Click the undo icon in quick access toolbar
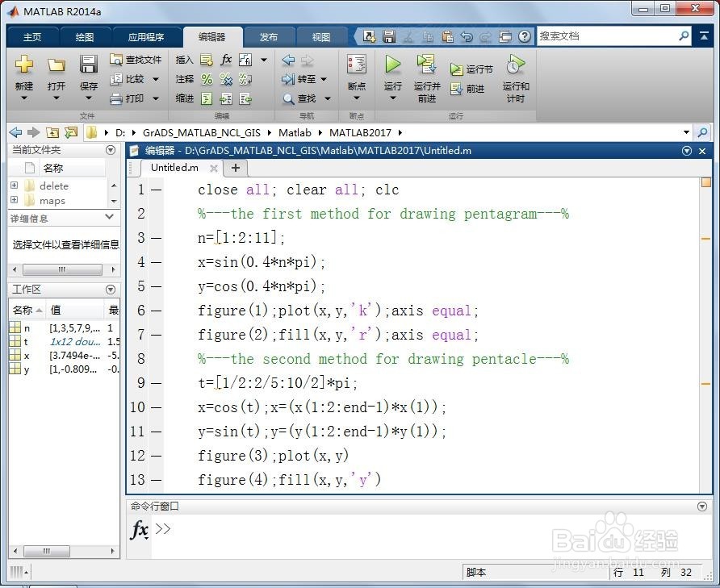This screenshot has height=588, width=720. (x=467, y=36)
